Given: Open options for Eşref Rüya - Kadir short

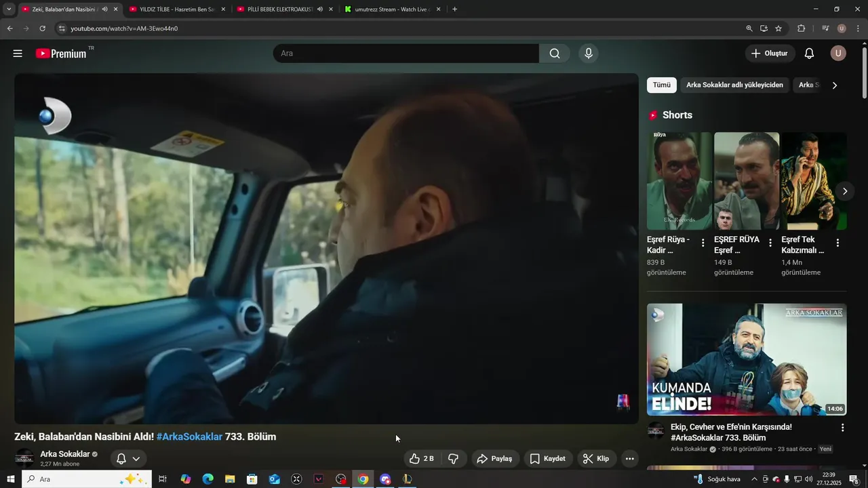Looking at the screenshot, I should tap(703, 243).
